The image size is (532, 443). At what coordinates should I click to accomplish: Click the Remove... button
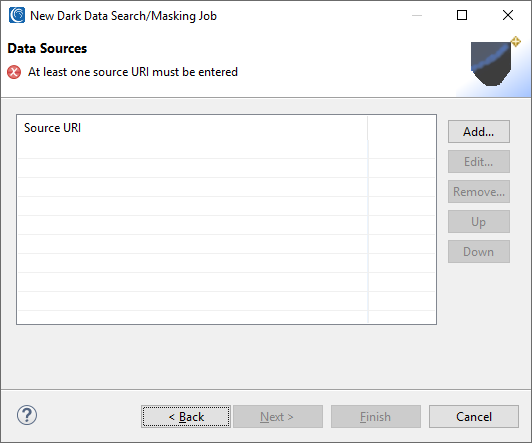(479, 192)
